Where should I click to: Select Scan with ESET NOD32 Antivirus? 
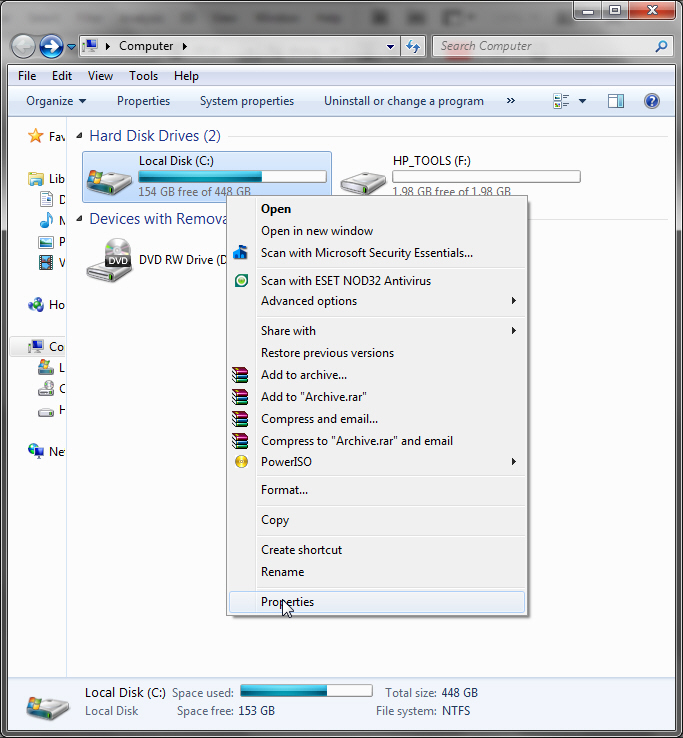(345, 281)
